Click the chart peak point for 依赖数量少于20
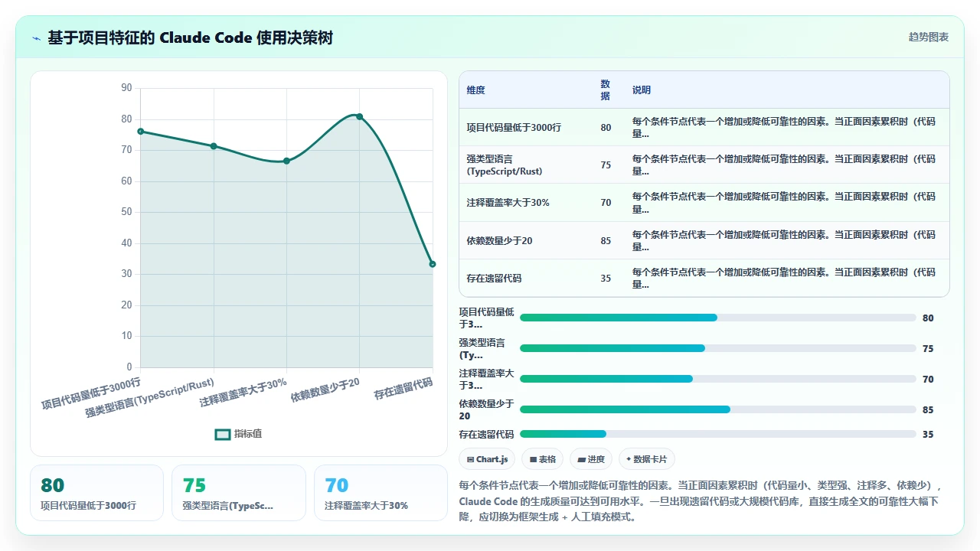The height and width of the screenshot is (551, 980). point(360,116)
